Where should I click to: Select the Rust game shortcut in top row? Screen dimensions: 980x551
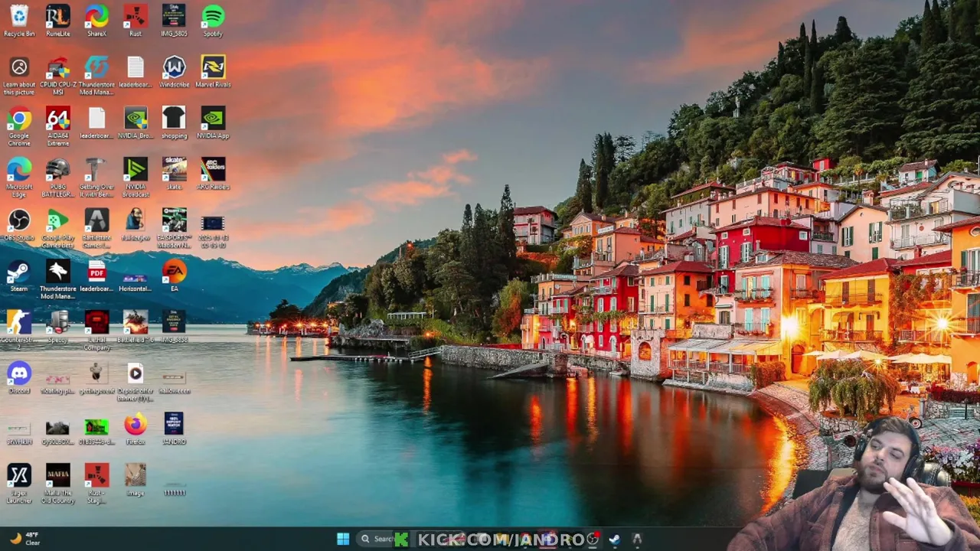click(136, 21)
